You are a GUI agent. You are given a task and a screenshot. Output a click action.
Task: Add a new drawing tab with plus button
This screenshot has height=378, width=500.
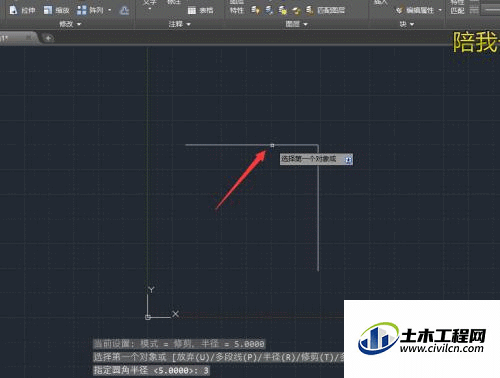48,38
